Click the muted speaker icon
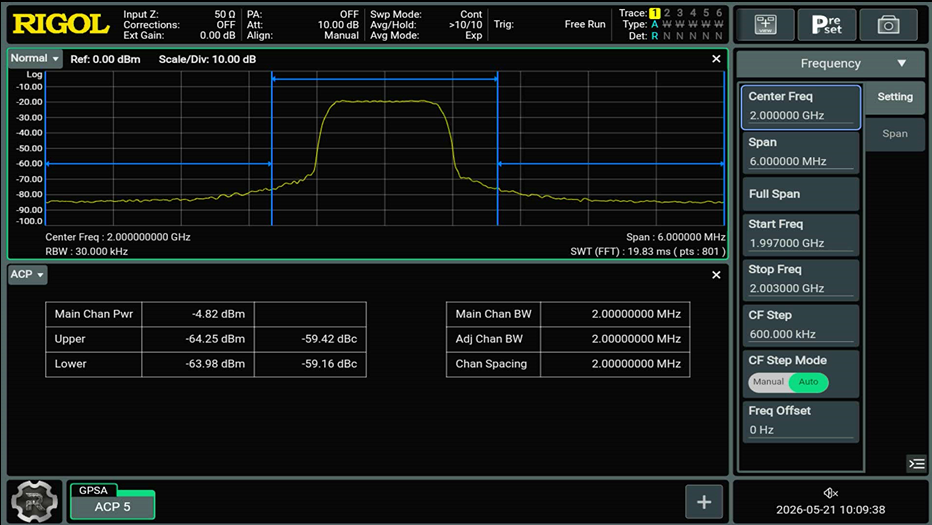The image size is (932, 525). (830, 493)
